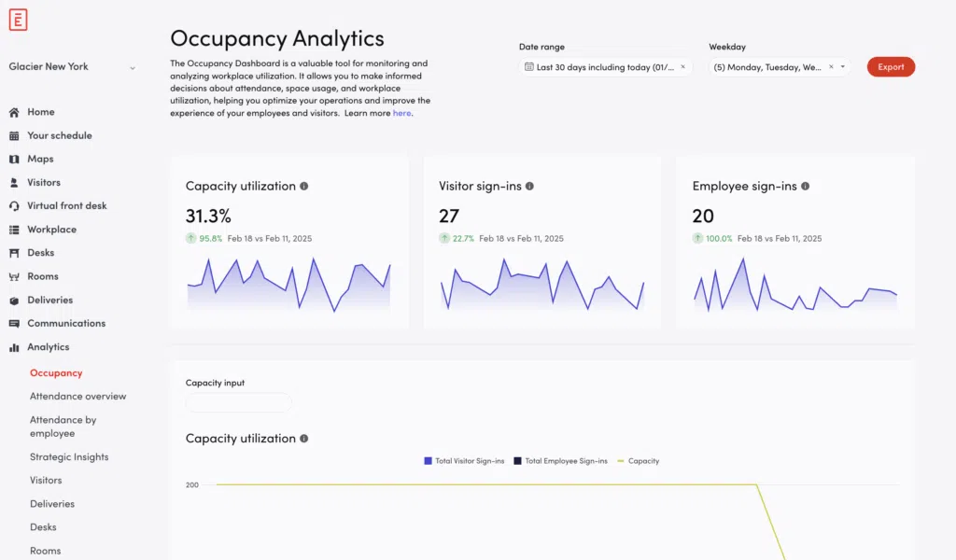Switch to Attendance overview
956x560 pixels.
click(78, 396)
